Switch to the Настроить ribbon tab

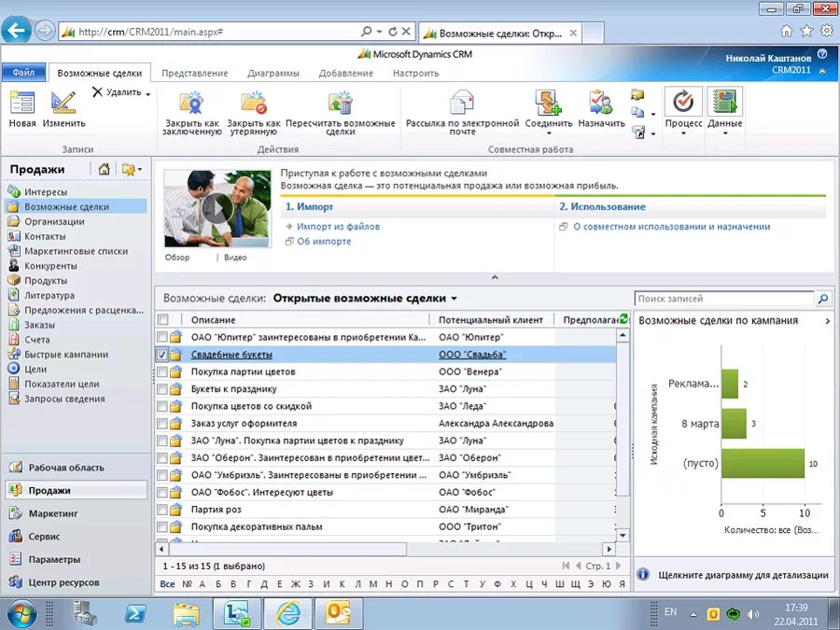click(415, 74)
